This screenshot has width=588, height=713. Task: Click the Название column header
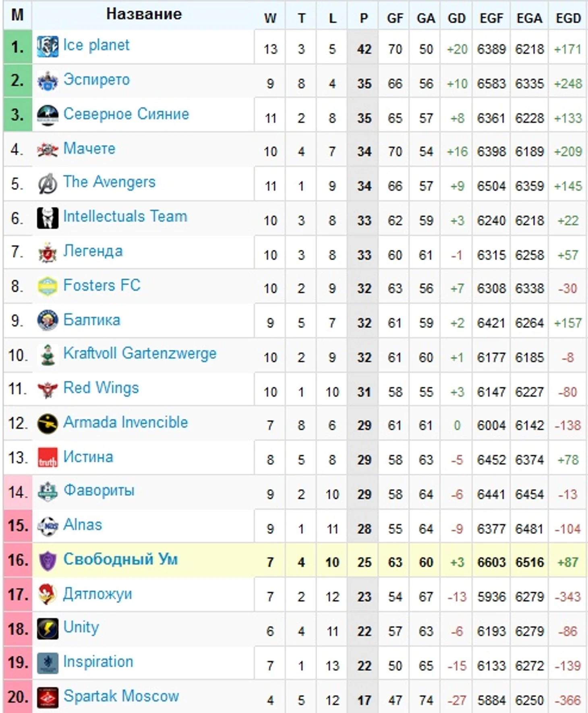click(144, 14)
